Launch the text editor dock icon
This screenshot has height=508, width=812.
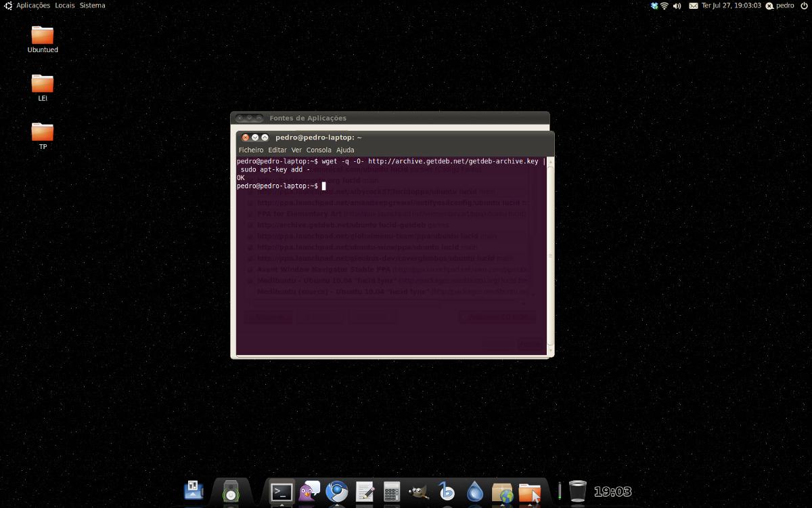(365, 492)
